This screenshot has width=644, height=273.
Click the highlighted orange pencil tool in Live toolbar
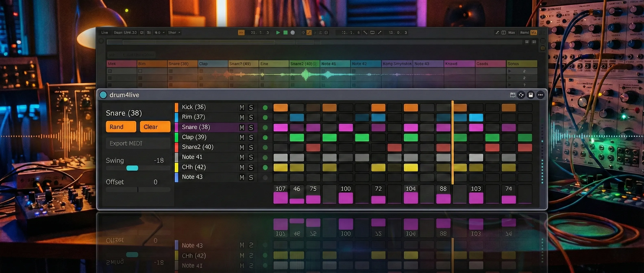point(309,32)
